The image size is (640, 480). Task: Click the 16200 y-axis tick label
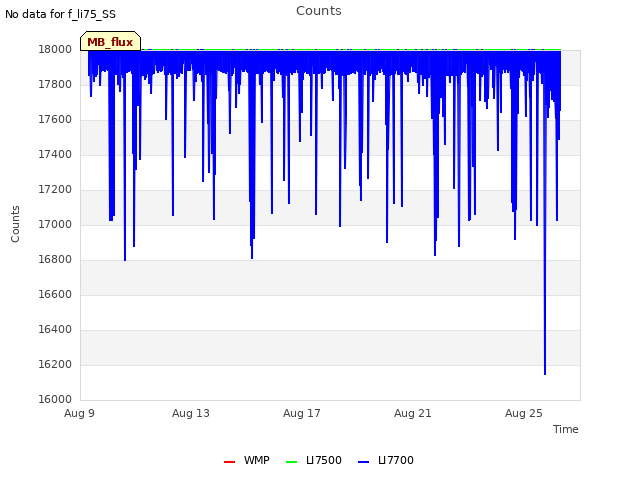tap(55, 364)
